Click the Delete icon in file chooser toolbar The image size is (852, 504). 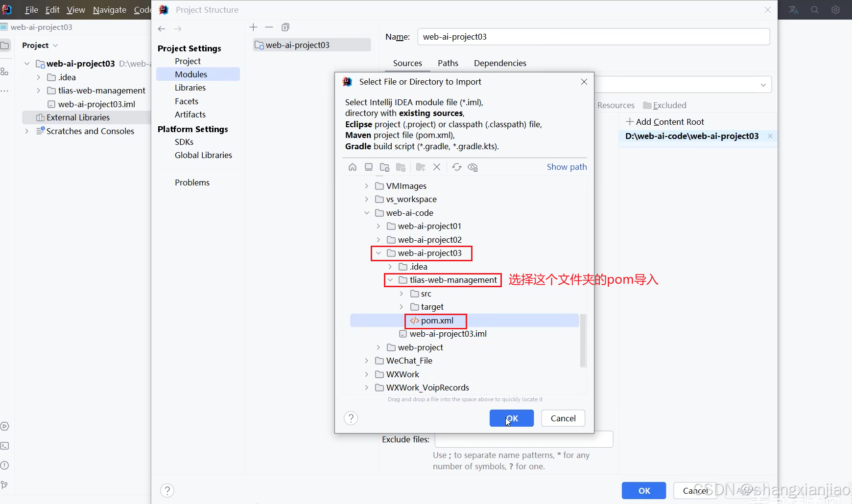(437, 167)
